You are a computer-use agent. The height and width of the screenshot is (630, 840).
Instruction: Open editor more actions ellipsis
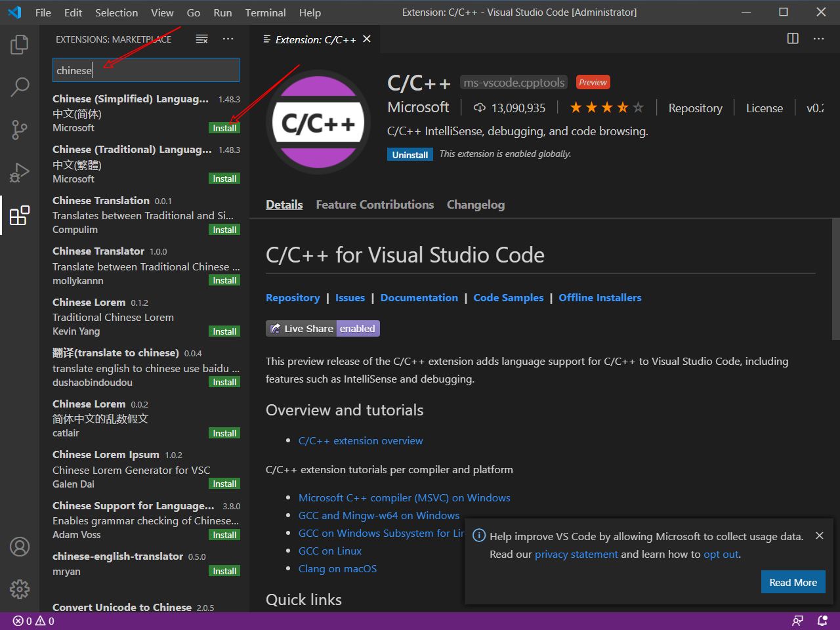pyautogui.click(x=818, y=39)
